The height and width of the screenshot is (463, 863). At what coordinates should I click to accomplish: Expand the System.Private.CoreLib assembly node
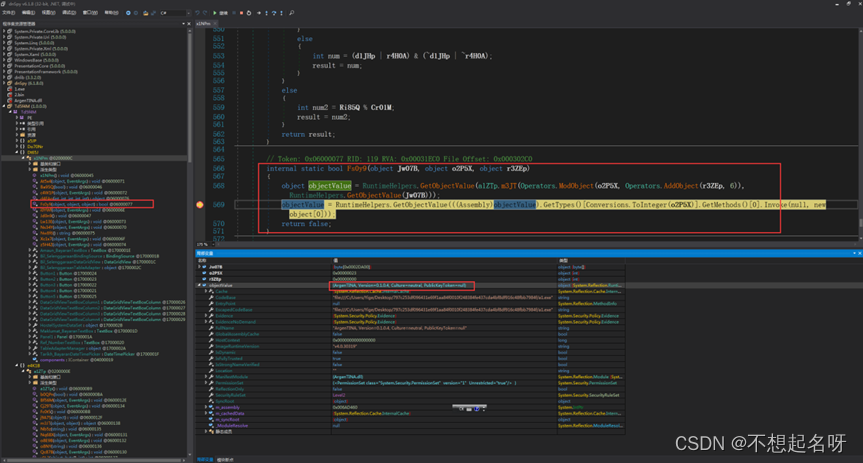point(5,32)
